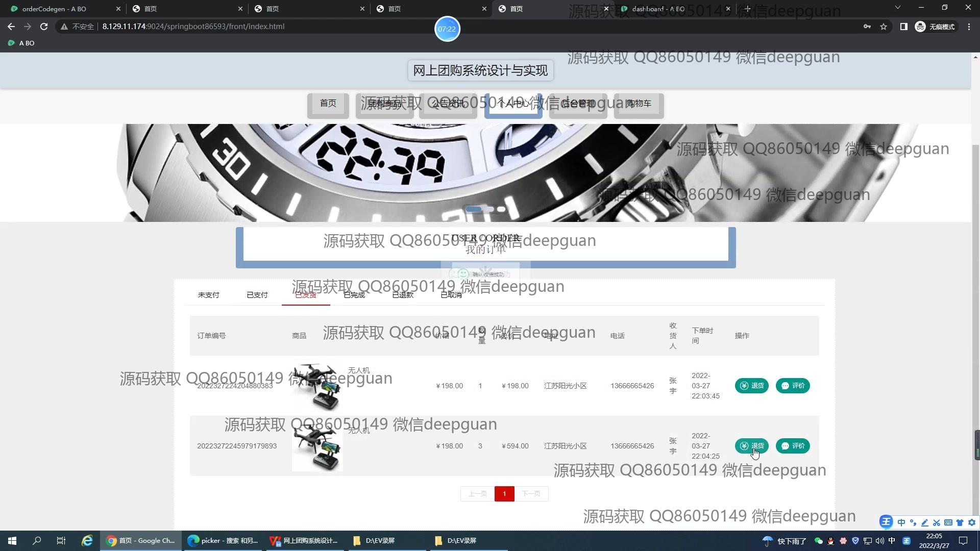Expand the tab search dropdown arrow
The width and height of the screenshot is (980, 551).
pyautogui.click(x=898, y=8)
